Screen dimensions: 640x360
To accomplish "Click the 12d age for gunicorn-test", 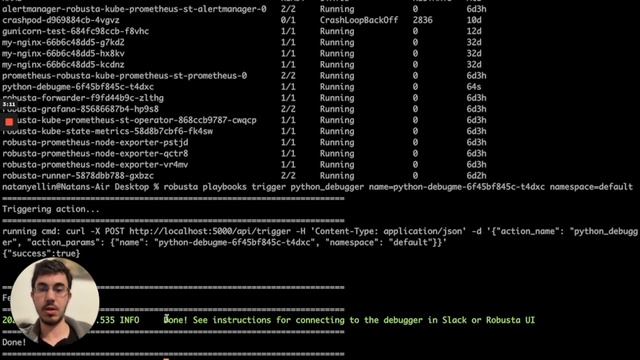I will [x=474, y=31].
